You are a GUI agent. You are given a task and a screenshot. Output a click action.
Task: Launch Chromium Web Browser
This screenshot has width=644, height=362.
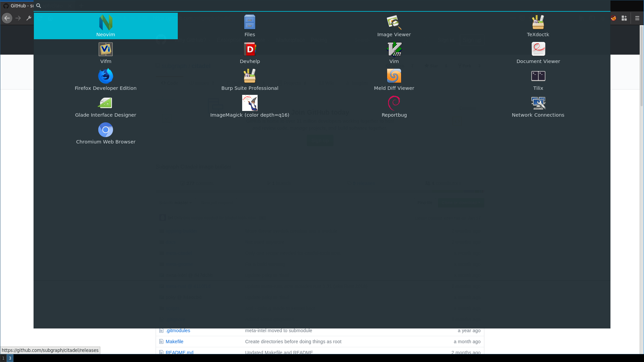106,133
